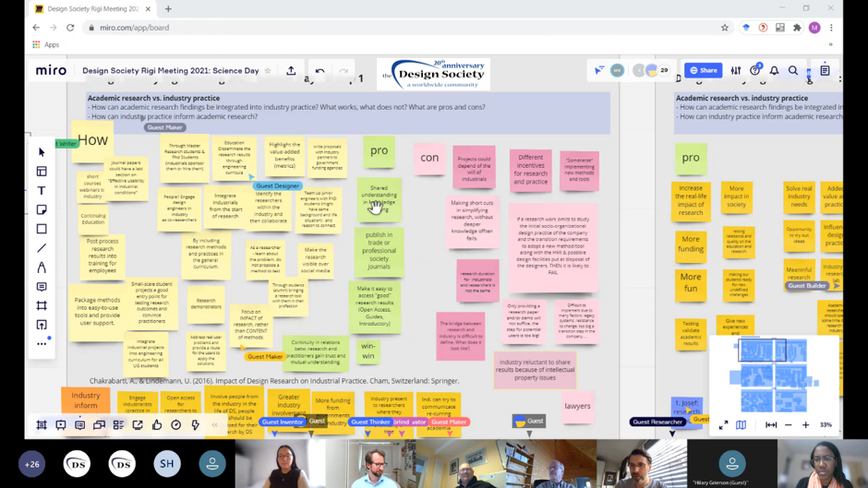Toggle the minimap panel
This screenshot has width=868, height=488.
(741, 425)
